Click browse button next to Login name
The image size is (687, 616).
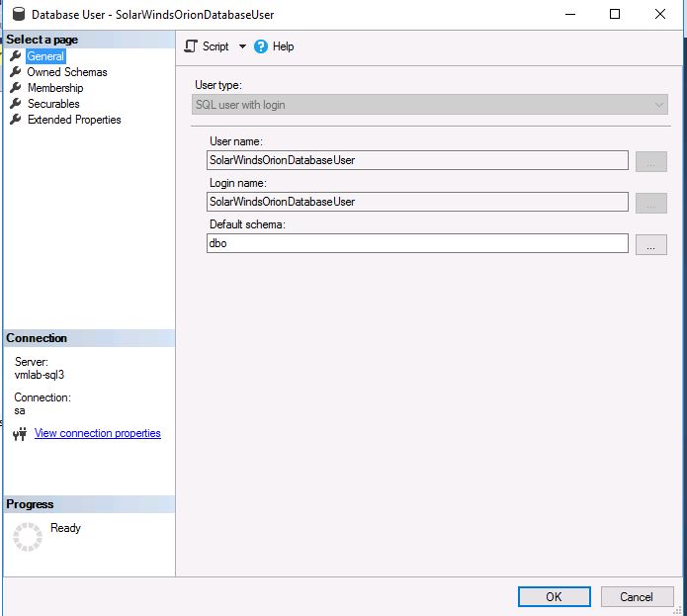click(x=651, y=203)
